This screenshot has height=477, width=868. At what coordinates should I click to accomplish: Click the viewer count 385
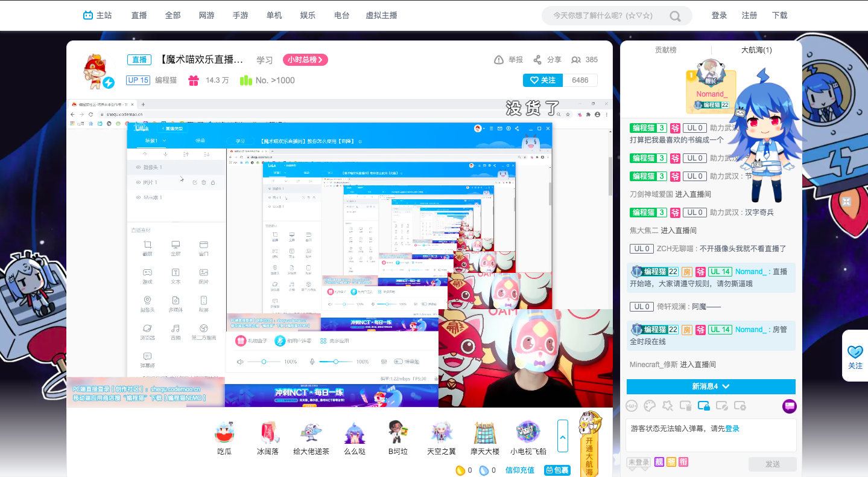click(x=591, y=60)
